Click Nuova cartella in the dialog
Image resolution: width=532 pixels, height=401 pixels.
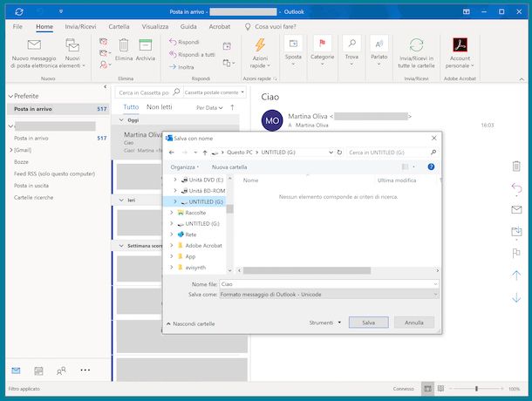tap(229, 167)
